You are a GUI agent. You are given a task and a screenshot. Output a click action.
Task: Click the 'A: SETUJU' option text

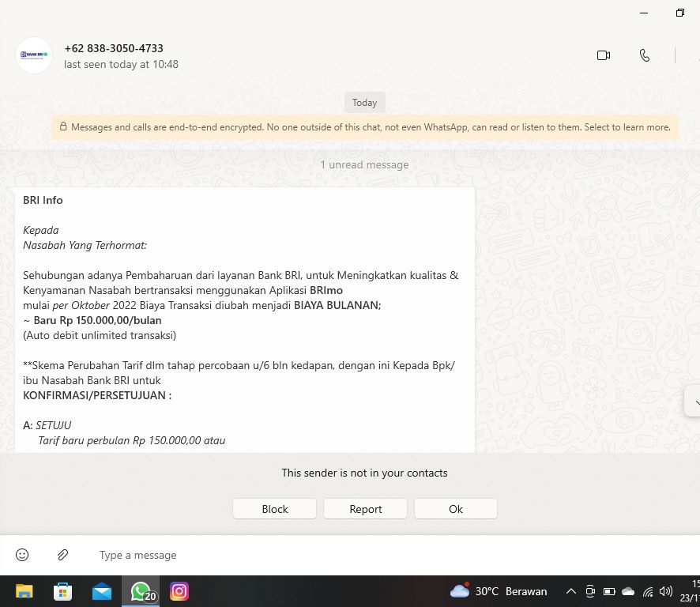pos(47,425)
